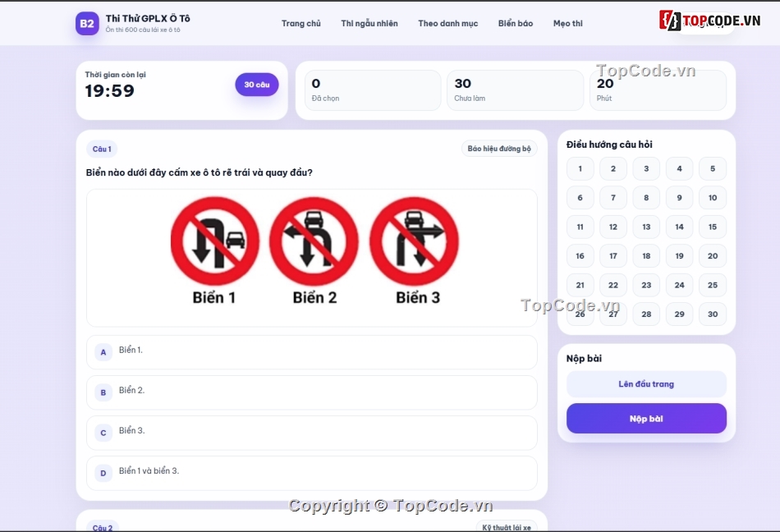Image resolution: width=780 pixels, height=532 pixels.
Task: Click the B2 logo icon
Action: coord(87,23)
